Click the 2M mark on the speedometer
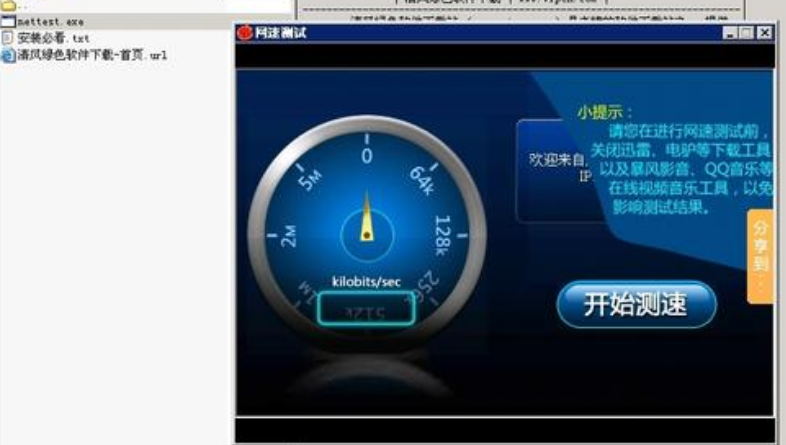This screenshot has height=445, width=786. (289, 236)
